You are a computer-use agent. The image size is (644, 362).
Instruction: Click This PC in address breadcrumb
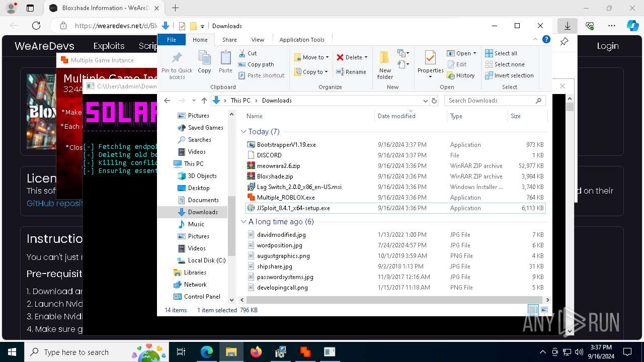click(x=240, y=101)
